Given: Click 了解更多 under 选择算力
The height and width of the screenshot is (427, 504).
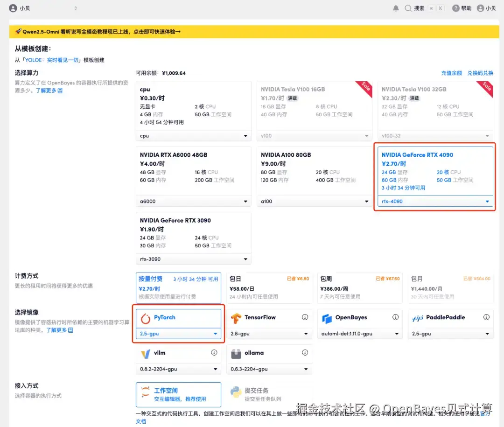Looking at the screenshot, I should 49,91.
